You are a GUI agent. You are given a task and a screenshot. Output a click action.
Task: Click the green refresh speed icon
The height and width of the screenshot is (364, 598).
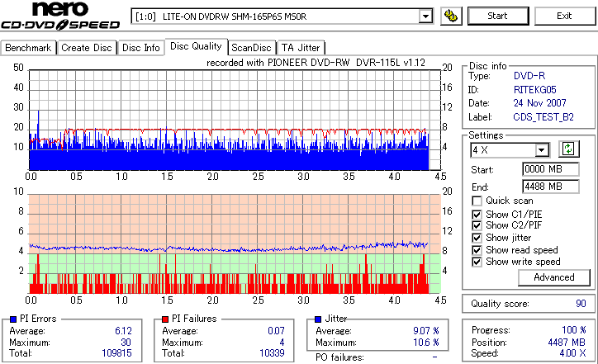point(568,149)
